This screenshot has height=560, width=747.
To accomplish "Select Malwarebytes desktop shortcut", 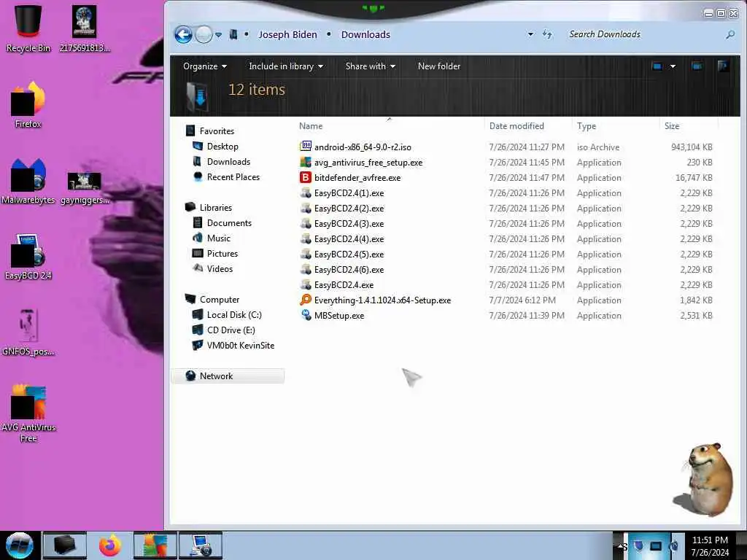I will pos(28,181).
